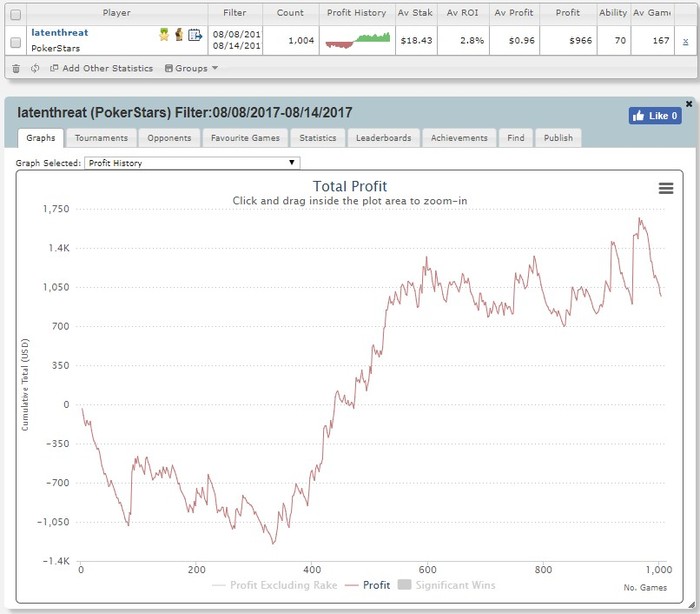Open the chart hamburger menu icon
Screen dimensions: 700x614
point(666,188)
